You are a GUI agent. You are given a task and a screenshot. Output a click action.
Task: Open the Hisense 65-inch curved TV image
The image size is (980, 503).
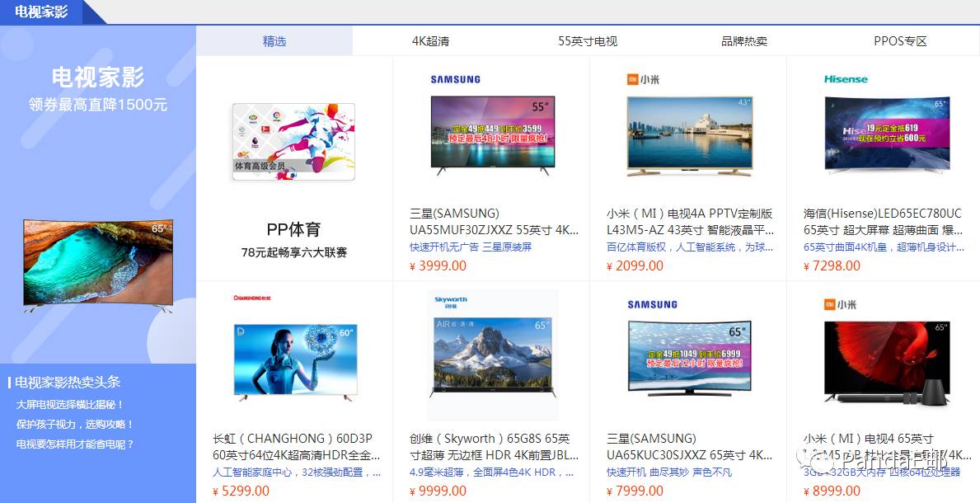pyautogui.click(x=888, y=134)
